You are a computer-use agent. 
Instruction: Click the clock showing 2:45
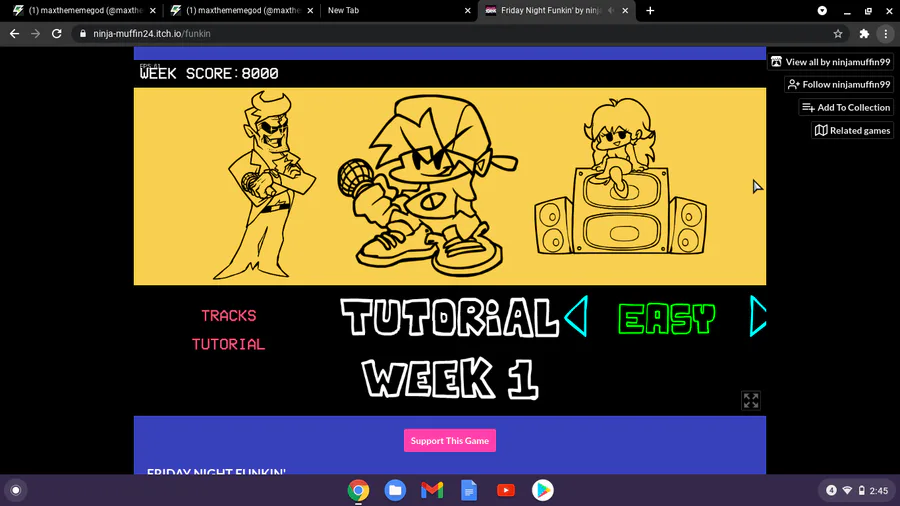tap(879, 491)
